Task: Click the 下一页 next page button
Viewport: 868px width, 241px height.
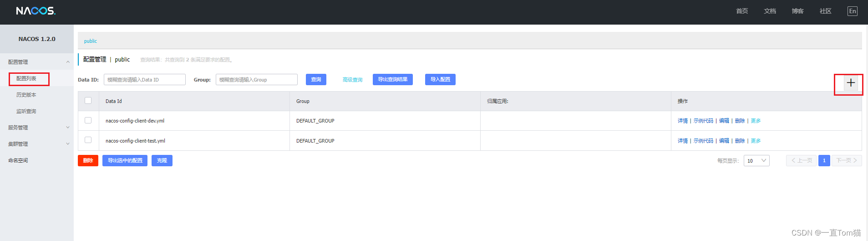Action: [x=847, y=160]
